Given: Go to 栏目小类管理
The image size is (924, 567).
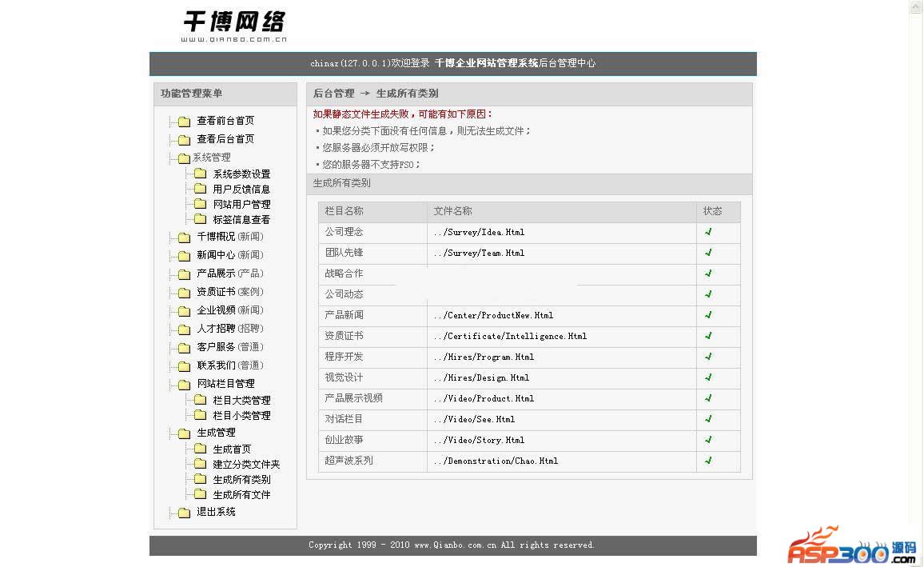Looking at the screenshot, I should click(x=241, y=416).
